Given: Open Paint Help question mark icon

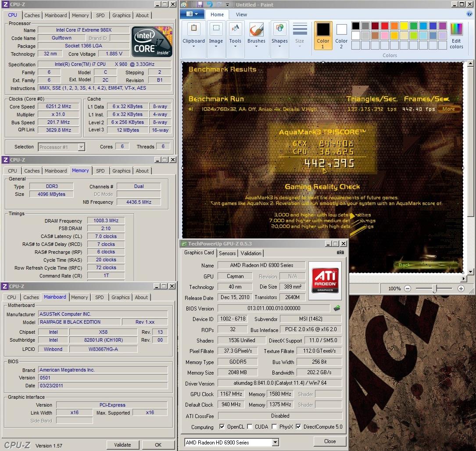Looking at the screenshot, I should (x=469, y=14).
